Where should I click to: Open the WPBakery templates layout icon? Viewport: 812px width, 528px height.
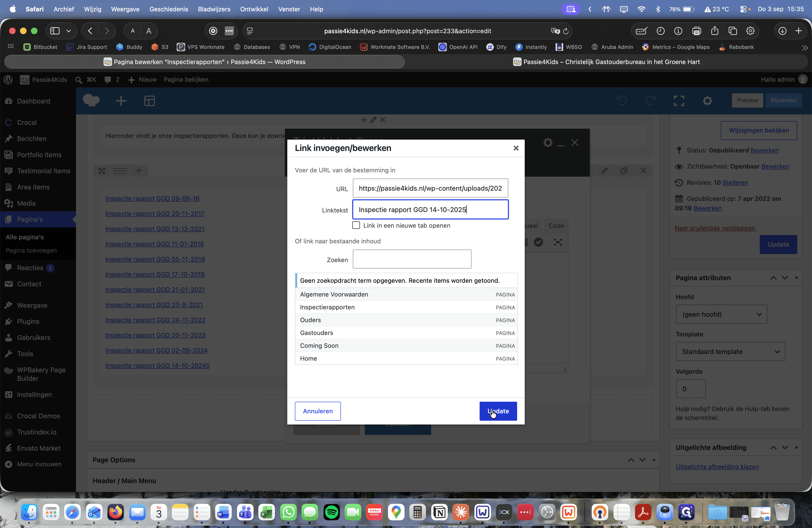pyautogui.click(x=149, y=101)
